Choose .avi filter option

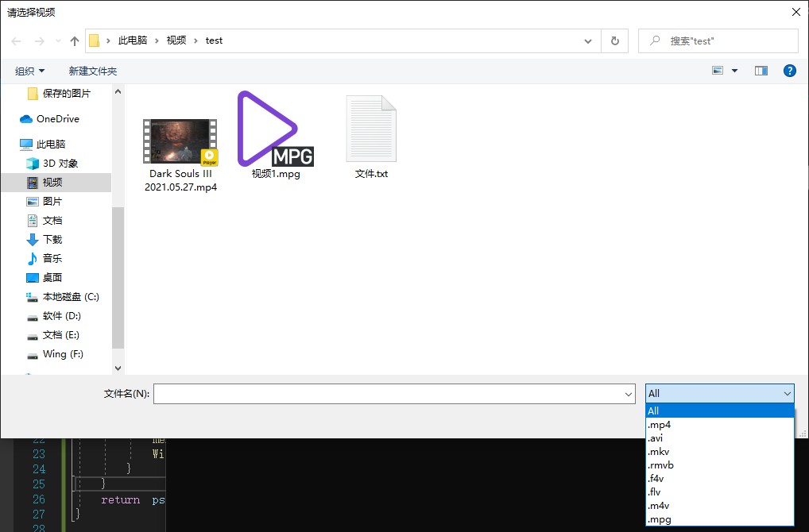pyautogui.click(x=720, y=438)
